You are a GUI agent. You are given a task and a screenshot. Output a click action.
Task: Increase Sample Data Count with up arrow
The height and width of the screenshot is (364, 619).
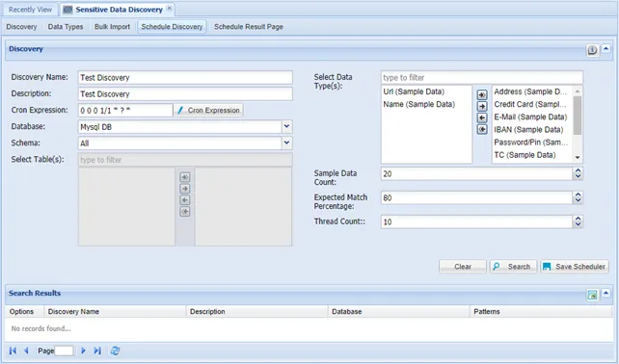pos(578,170)
